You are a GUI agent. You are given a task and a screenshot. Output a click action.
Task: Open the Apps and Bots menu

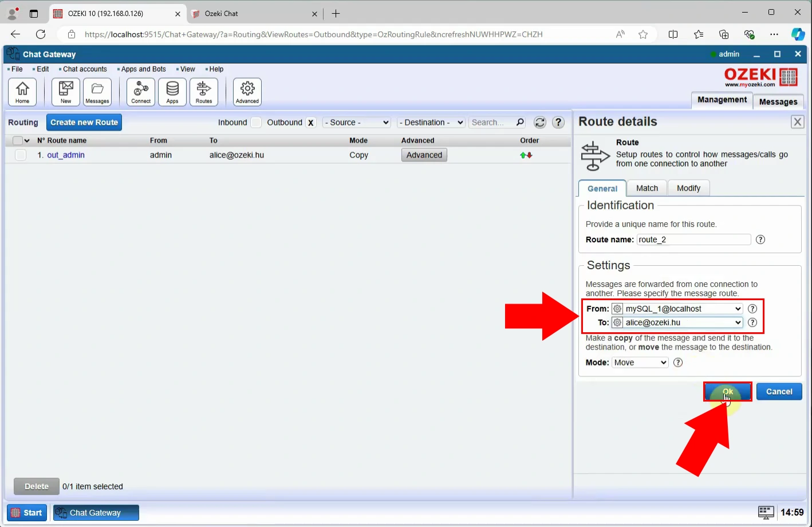pyautogui.click(x=143, y=69)
